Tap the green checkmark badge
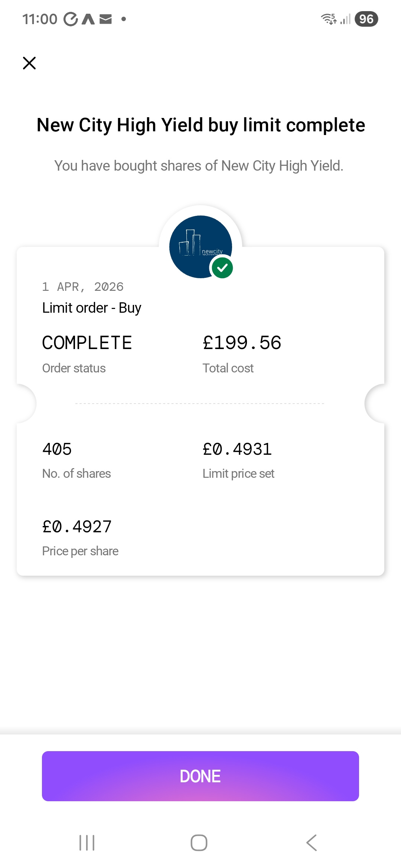 [222, 268]
